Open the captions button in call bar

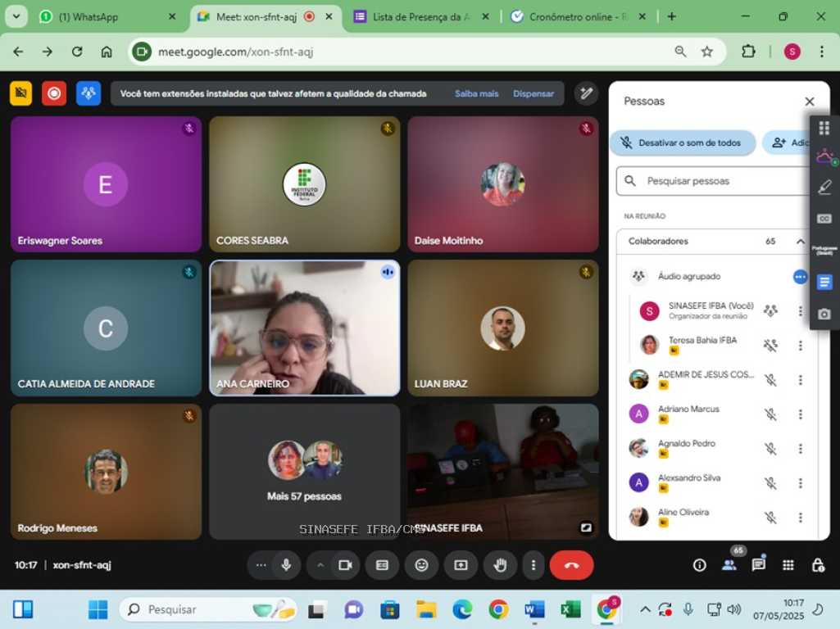pos(382,565)
